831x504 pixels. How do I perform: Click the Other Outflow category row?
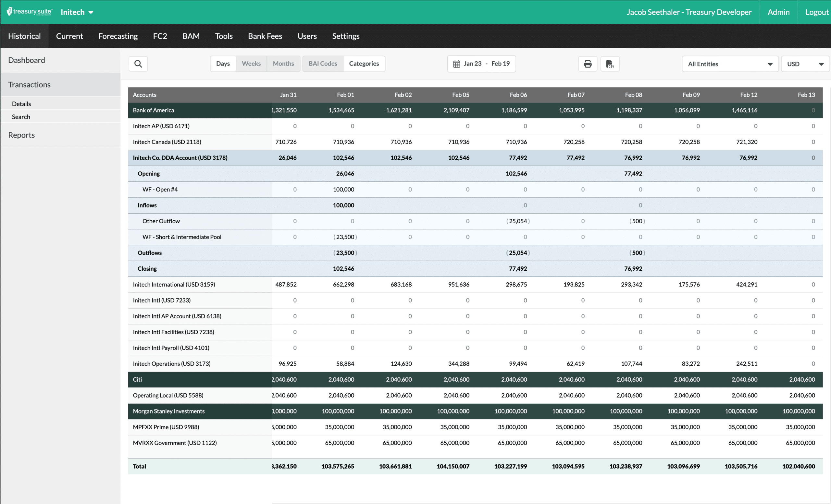[475, 221]
